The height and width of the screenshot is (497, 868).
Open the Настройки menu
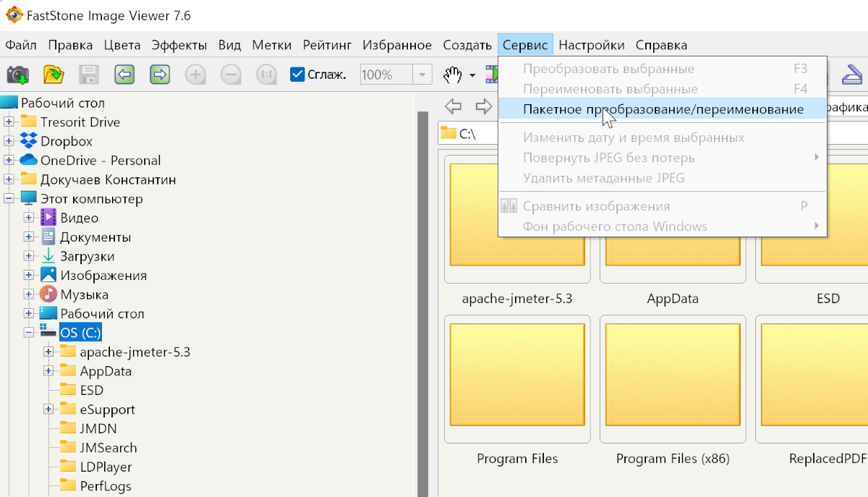[592, 45]
